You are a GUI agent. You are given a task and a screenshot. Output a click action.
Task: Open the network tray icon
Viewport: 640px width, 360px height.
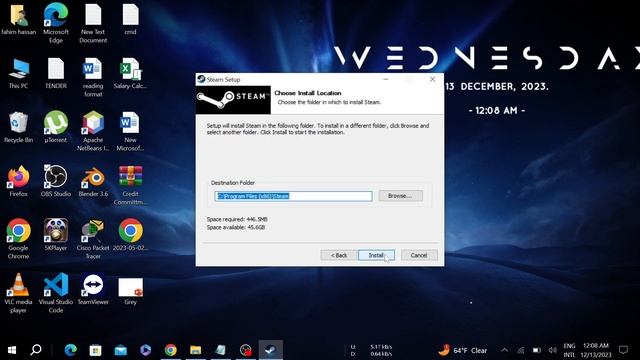tap(521, 350)
